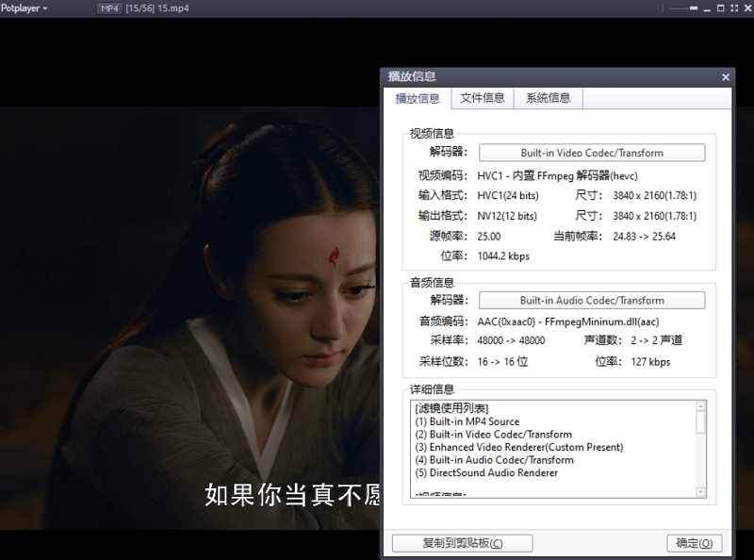Close the Potplayer window
Screen dimensions: 754x560
coord(746,8)
